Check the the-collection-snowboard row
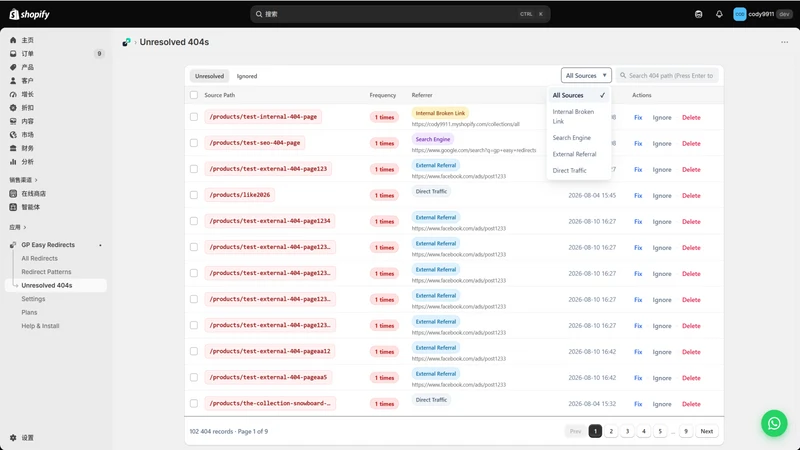The width and height of the screenshot is (800, 450). pyautogui.click(x=194, y=403)
